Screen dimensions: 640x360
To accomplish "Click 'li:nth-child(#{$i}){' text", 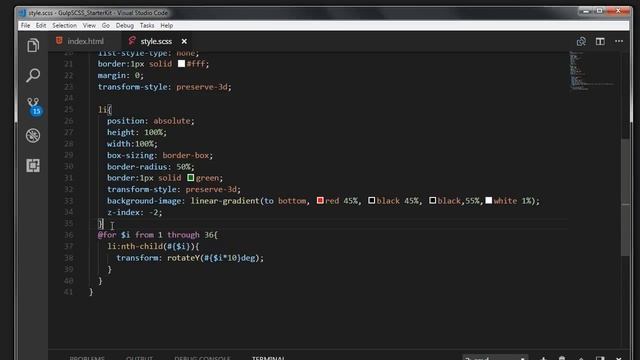I will [x=153, y=246].
